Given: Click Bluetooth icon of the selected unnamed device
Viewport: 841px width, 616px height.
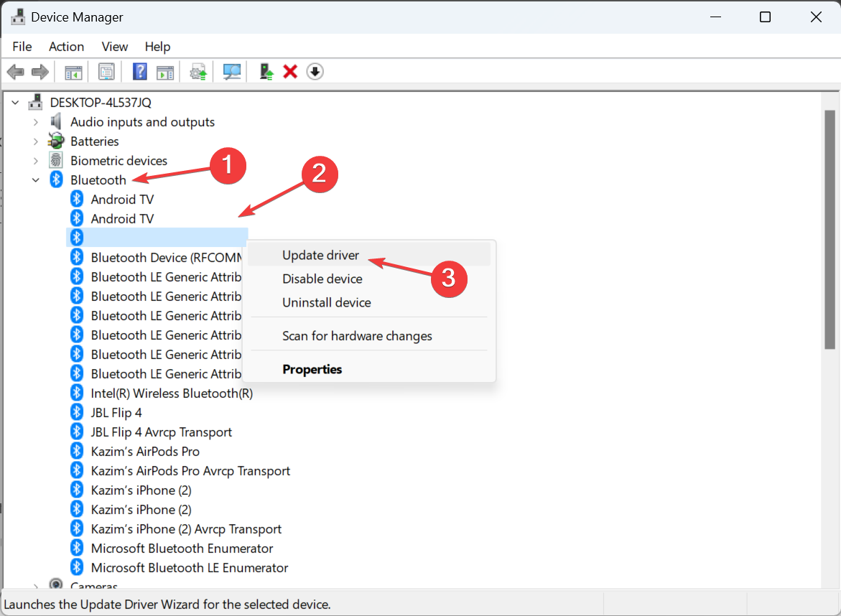Looking at the screenshot, I should [x=77, y=237].
